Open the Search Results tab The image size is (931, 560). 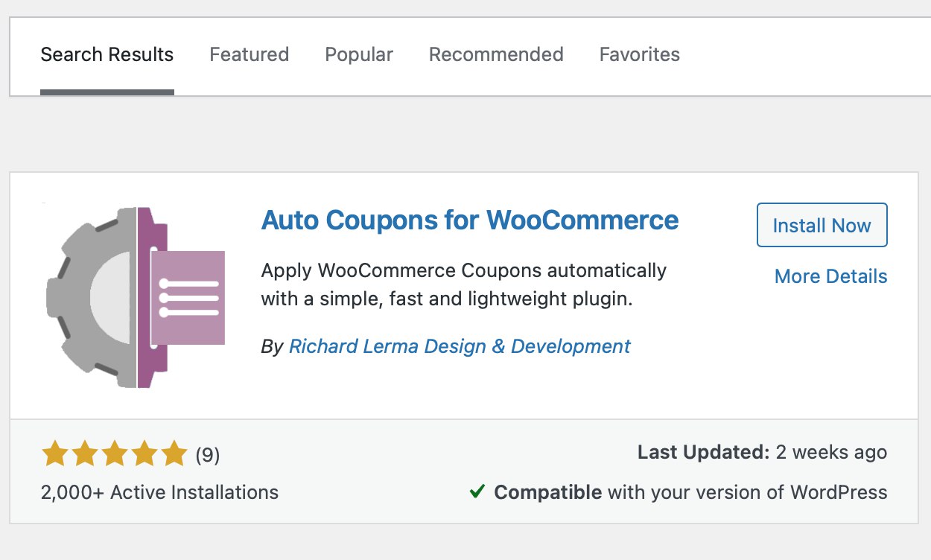point(107,55)
